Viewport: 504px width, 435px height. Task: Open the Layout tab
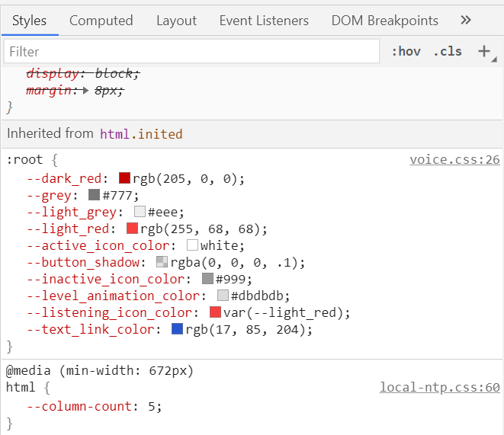point(176,21)
